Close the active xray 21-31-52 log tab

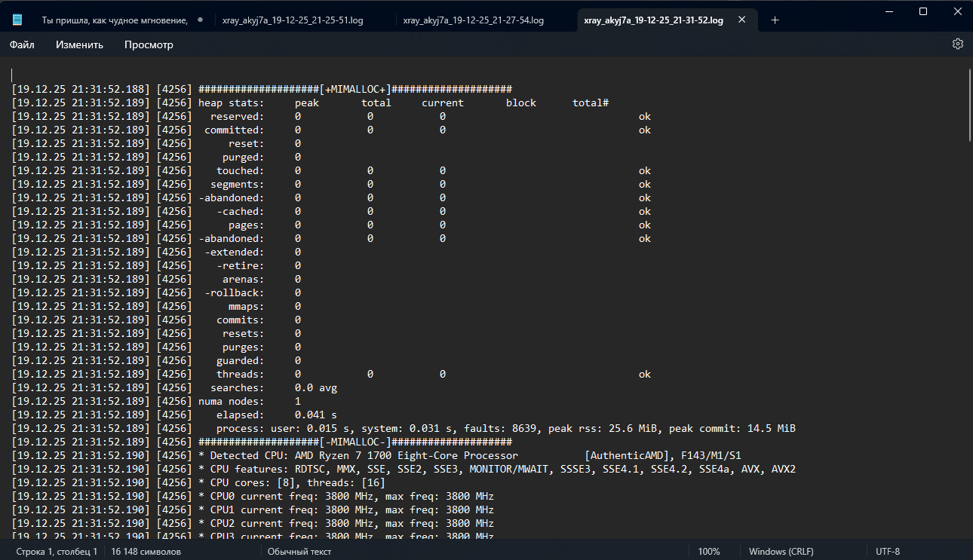[x=742, y=20]
